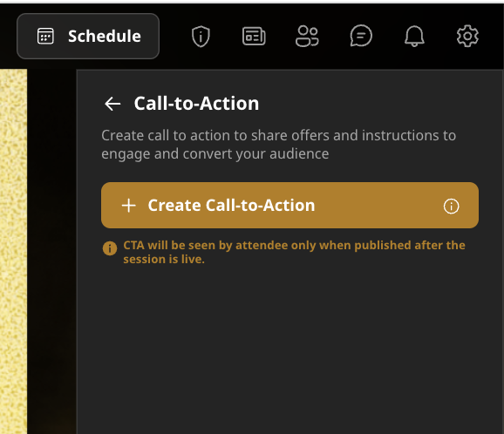This screenshot has height=434, width=504.
Task: Click the golden glitter stage area
Action: click(x=13, y=251)
